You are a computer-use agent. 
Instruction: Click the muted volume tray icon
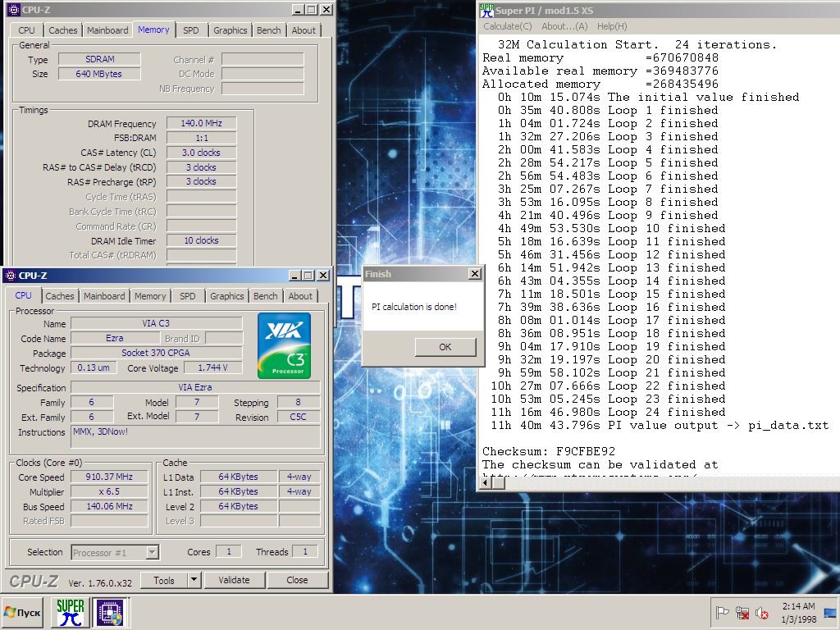click(761, 612)
